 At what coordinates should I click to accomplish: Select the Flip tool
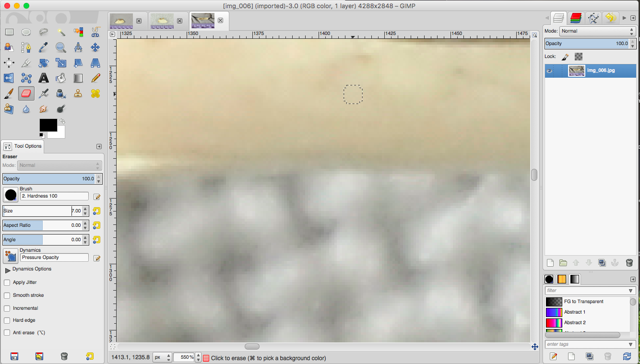pos(9,78)
